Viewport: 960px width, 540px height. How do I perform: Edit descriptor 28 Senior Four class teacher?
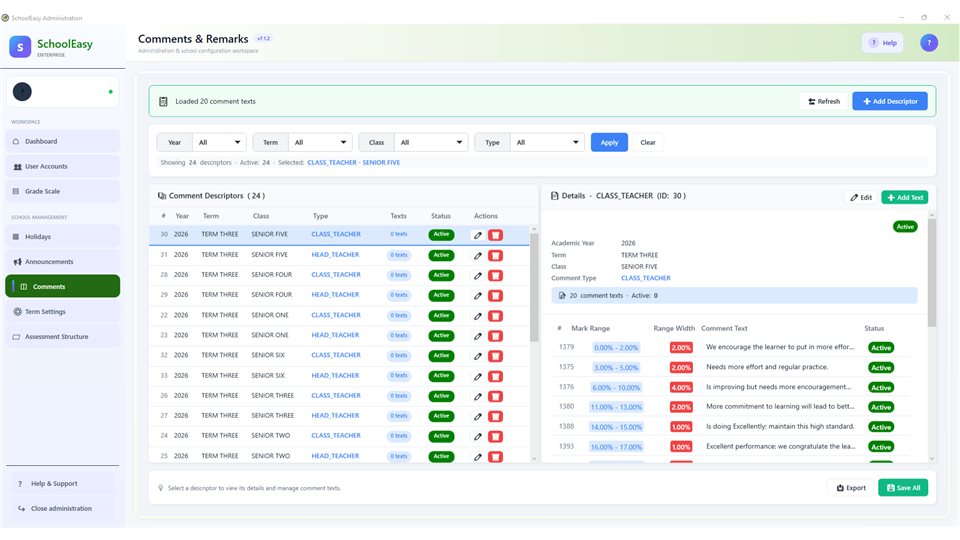(478, 276)
